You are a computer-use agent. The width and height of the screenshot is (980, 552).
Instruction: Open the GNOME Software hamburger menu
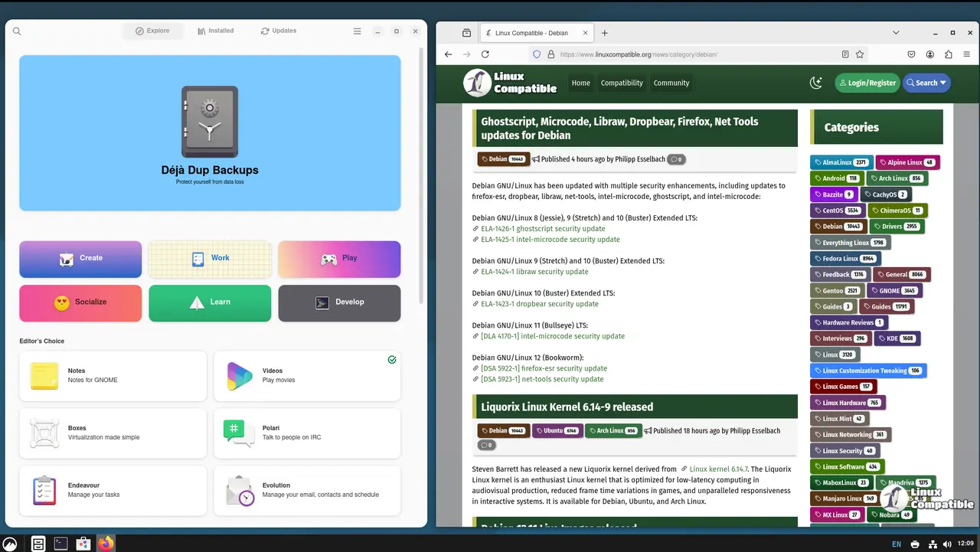[x=357, y=31]
